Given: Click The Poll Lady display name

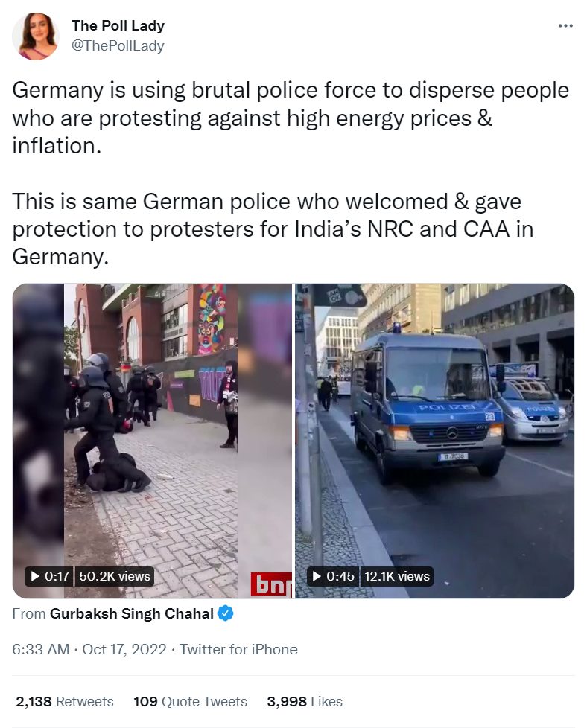Looking at the screenshot, I should tap(118, 25).
